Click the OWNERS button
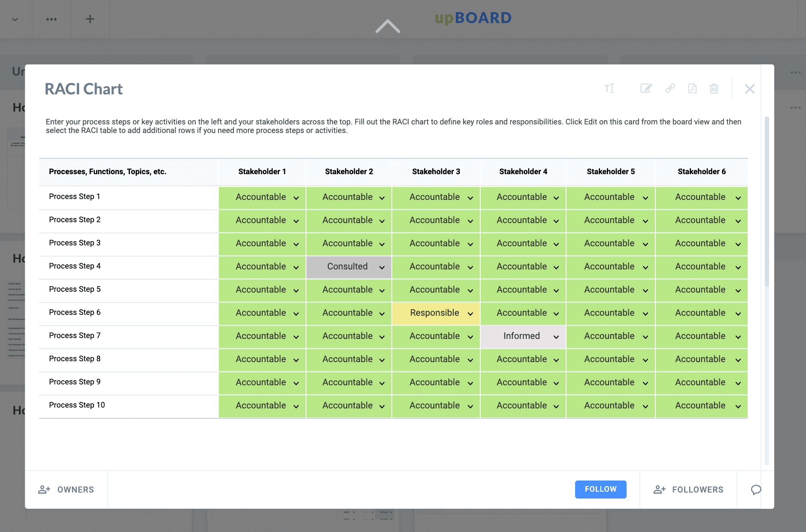The height and width of the screenshot is (532, 806). [x=67, y=490]
